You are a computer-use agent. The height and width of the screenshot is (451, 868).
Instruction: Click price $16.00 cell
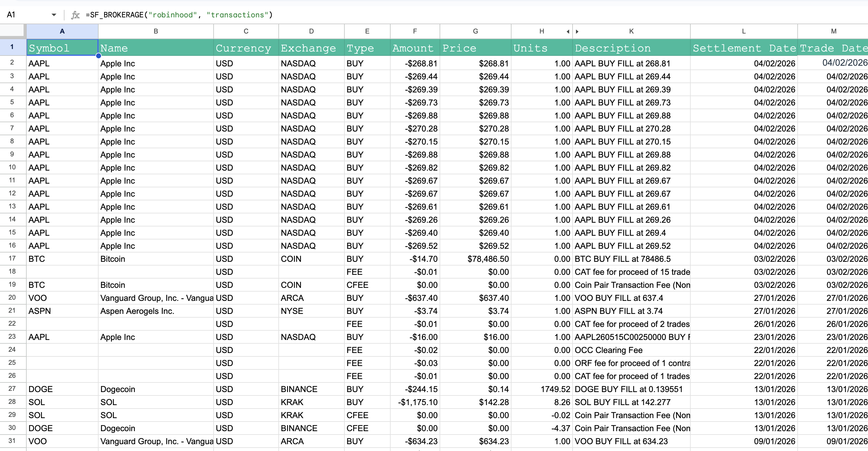(476, 337)
